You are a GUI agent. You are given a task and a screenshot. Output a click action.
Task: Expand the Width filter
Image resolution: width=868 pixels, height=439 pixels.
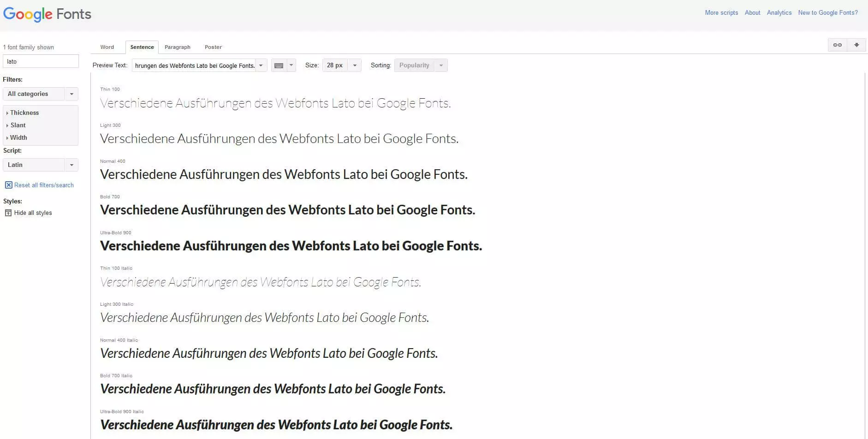click(x=18, y=137)
